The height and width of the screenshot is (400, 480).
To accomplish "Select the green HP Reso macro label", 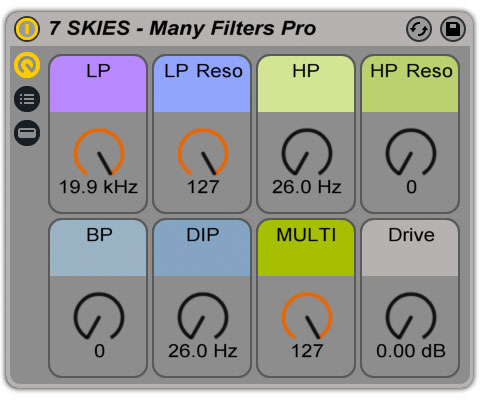I will (x=410, y=84).
